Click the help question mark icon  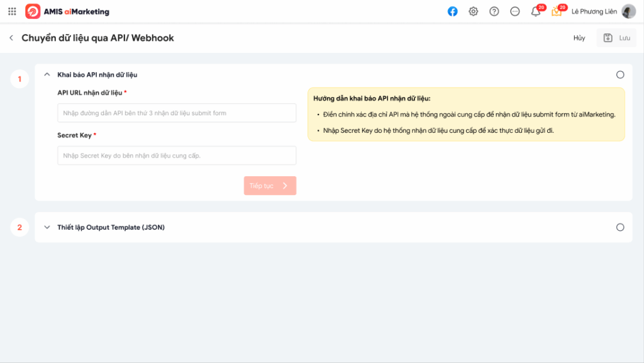pyautogui.click(x=494, y=11)
